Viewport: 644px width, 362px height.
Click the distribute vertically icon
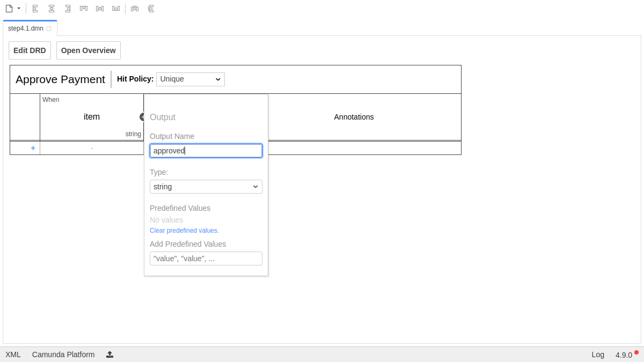(151, 9)
